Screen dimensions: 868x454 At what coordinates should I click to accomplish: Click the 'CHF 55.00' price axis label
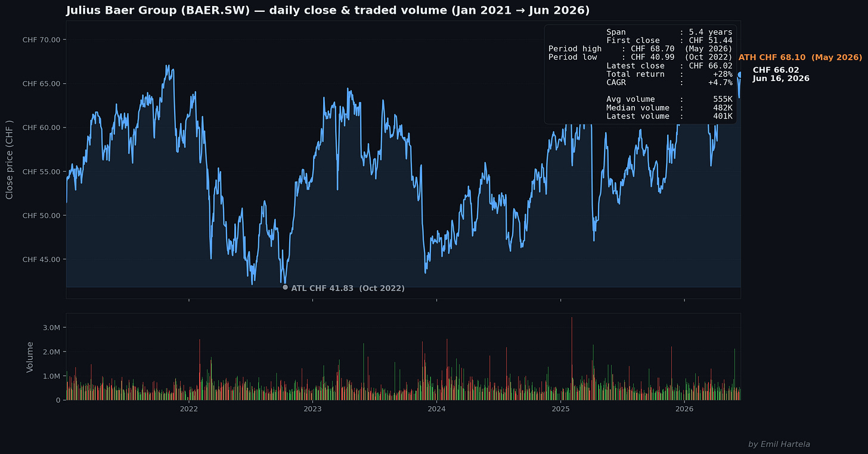tap(41, 172)
